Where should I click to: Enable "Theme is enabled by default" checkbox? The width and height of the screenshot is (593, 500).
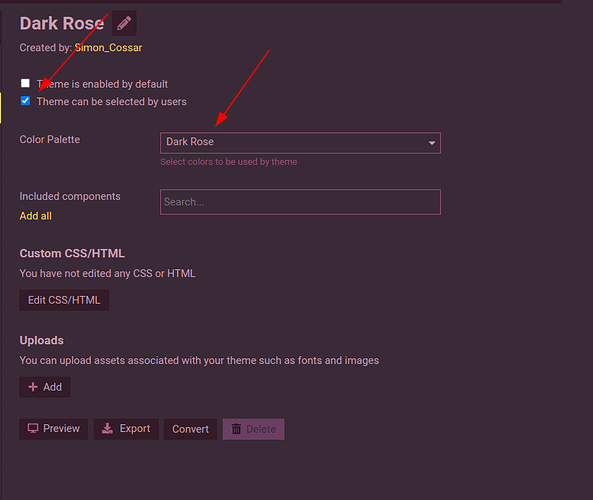tap(25, 83)
